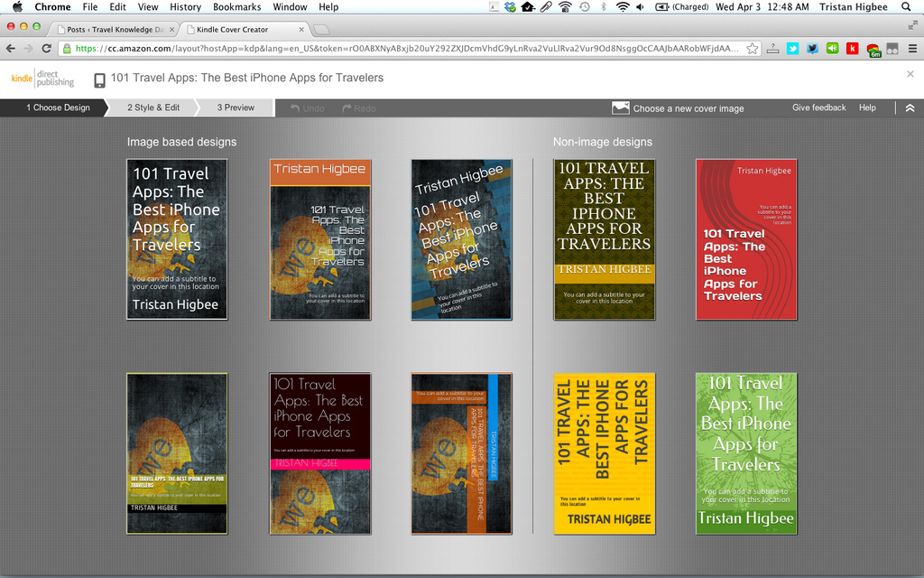Click the battery status icon
Image resolution: width=924 pixels, height=578 pixels.
pyautogui.click(x=661, y=7)
